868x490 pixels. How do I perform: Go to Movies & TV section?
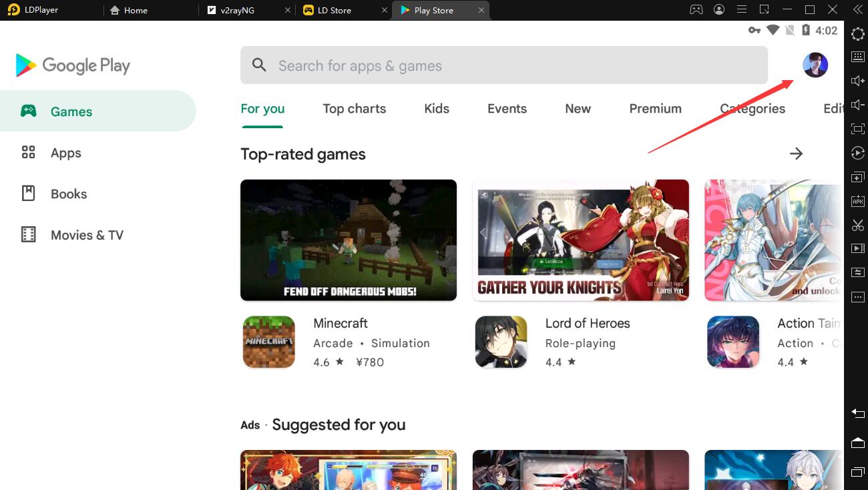click(x=97, y=235)
